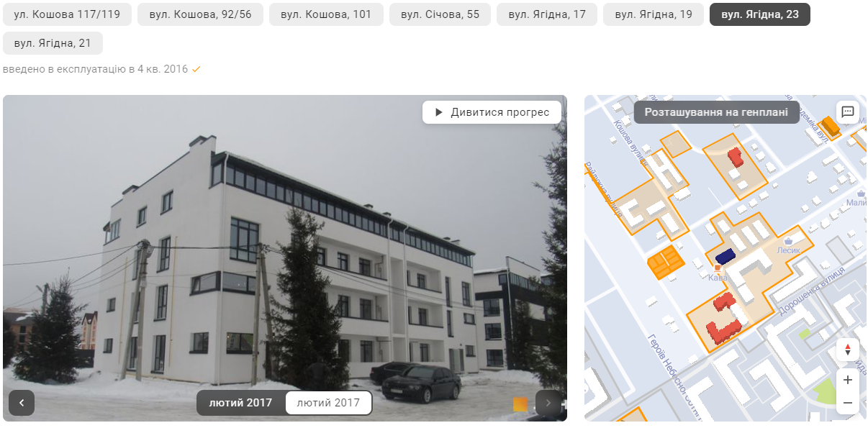This screenshot has height=428, width=868.
Task: Click the Розташування на генплані label
Action: (x=716, y=112)
